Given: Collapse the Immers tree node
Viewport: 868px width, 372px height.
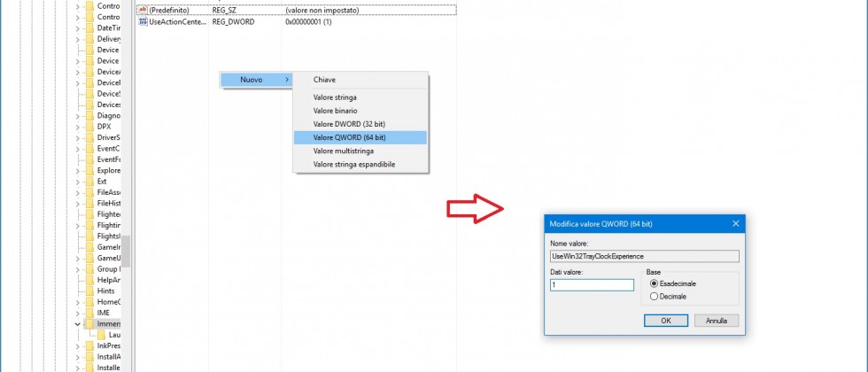Looking at the screenshot, I should (x=78, y=324).
